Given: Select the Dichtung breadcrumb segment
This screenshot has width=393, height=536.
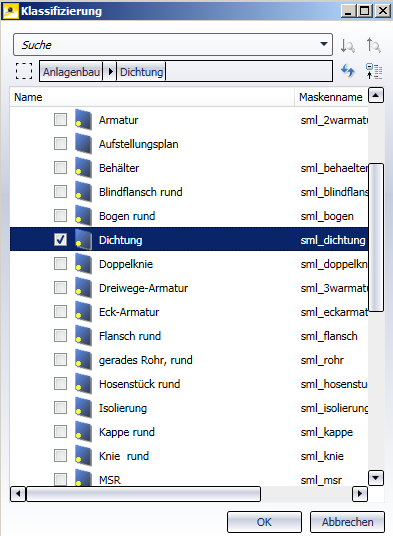Looking at the screenshot, I should [141, 71].
